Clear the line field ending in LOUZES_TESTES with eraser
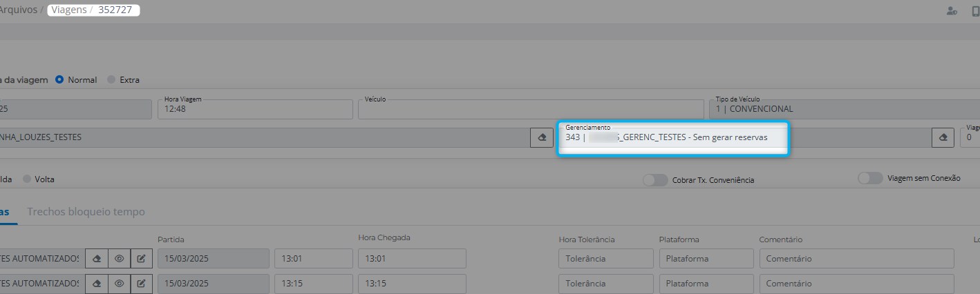The image size is (980, 294). 543,138
